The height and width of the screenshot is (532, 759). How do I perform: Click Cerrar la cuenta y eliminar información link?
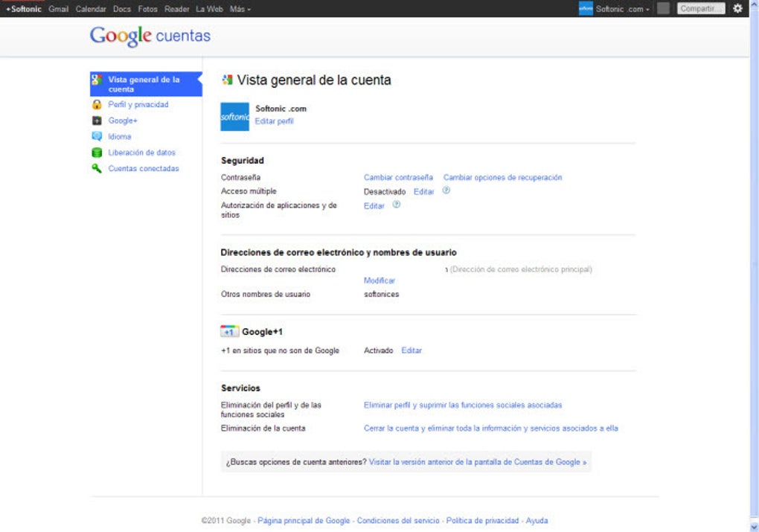tap(491, 428)
